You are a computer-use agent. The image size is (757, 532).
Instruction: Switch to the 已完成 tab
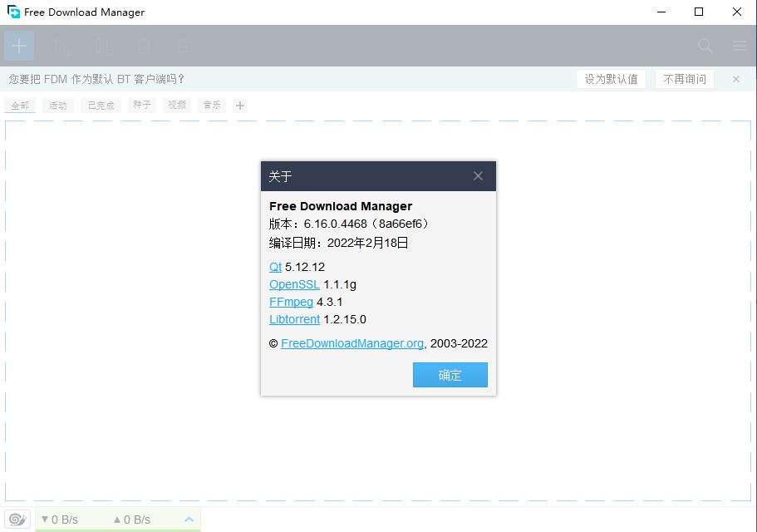click(100, 105)
